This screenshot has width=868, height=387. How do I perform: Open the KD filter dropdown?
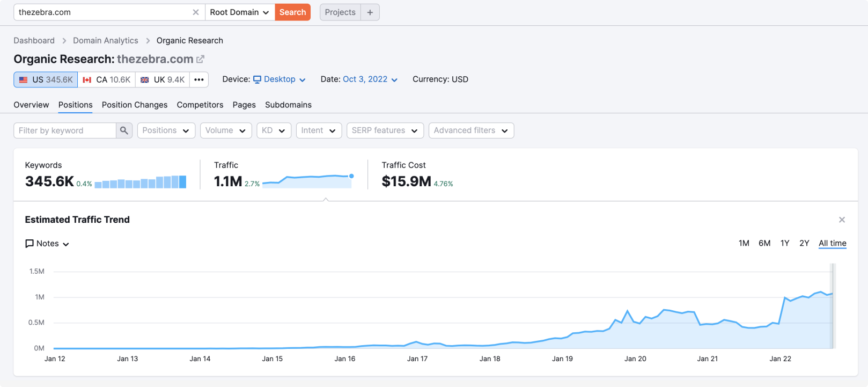point(274,130)
